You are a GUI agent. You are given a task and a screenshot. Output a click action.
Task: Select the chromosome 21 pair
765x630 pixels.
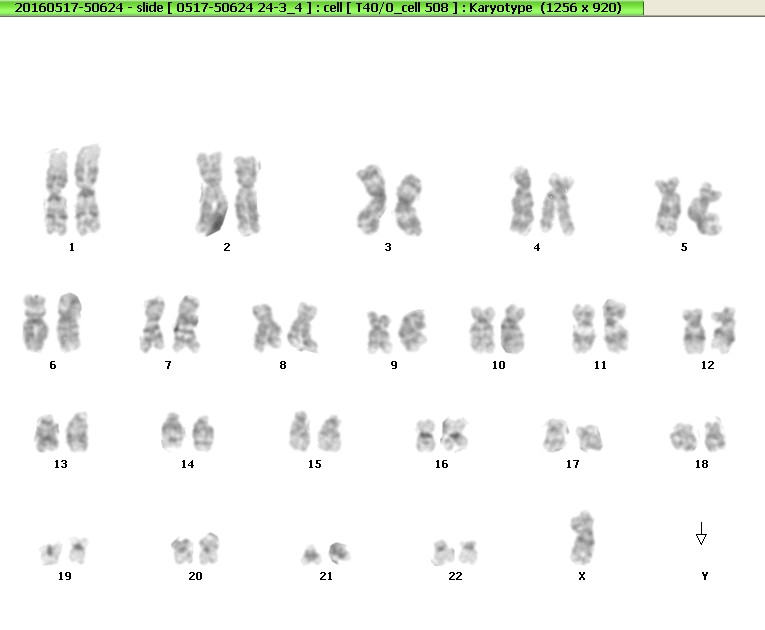325,553
